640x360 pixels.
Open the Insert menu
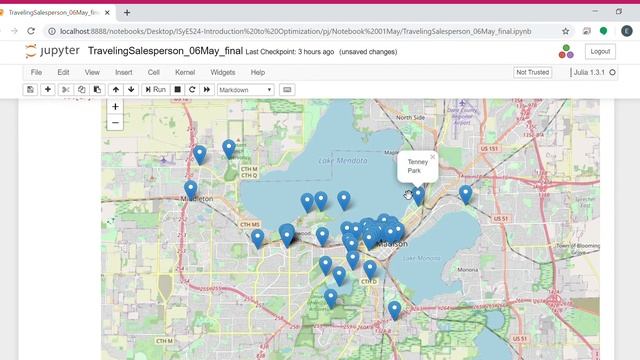(124, 72)
